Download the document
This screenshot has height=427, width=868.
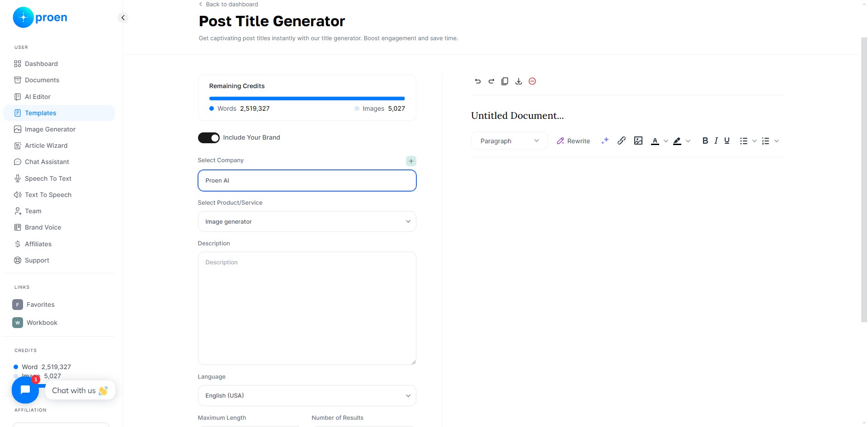tap(519, 81)
